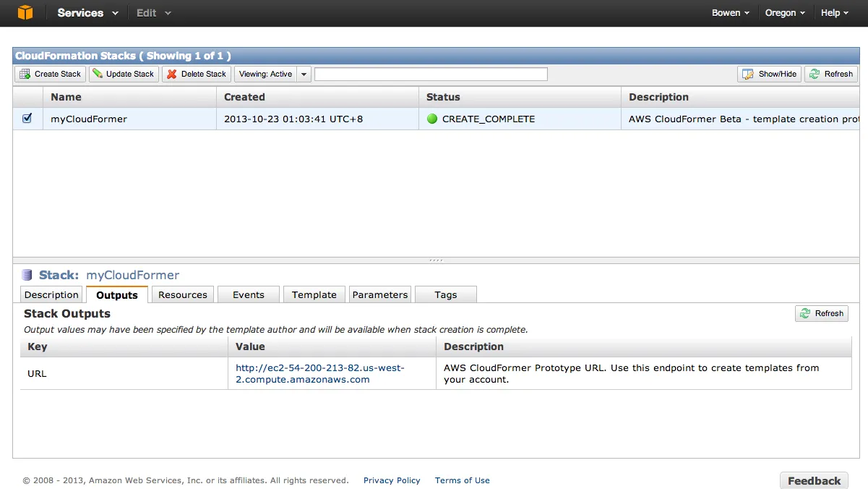Click the Key column header in outputs
This screenshot has height=489, width=868.
pyautogui.click(x=124, y=346)
